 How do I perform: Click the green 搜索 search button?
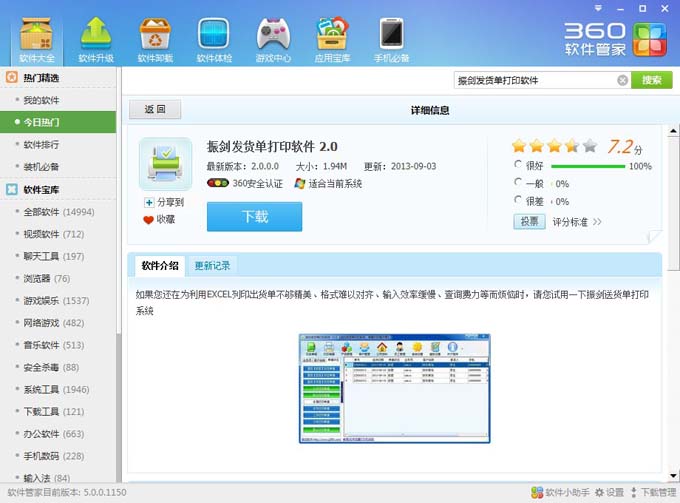(652, 80)
